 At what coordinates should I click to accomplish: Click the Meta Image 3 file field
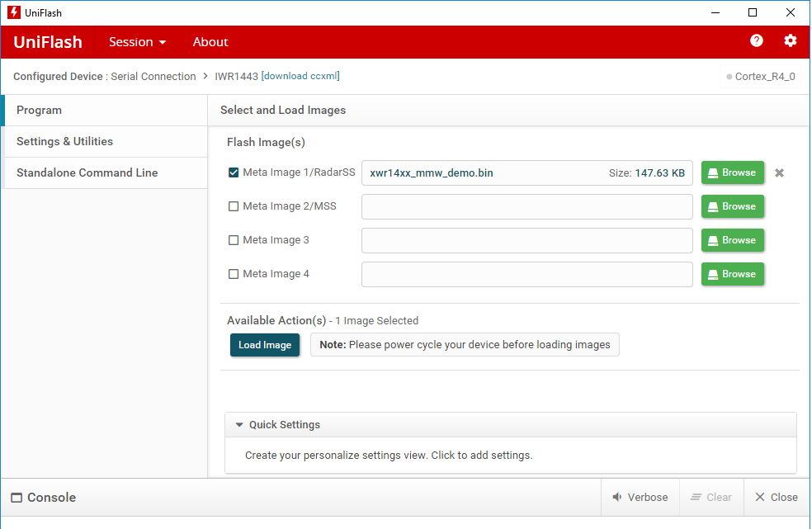526,240
